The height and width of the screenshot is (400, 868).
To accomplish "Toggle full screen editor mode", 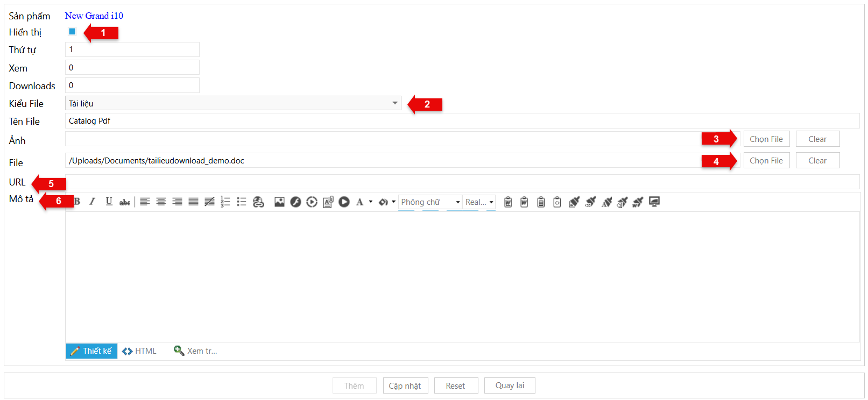I will (654, 202).
